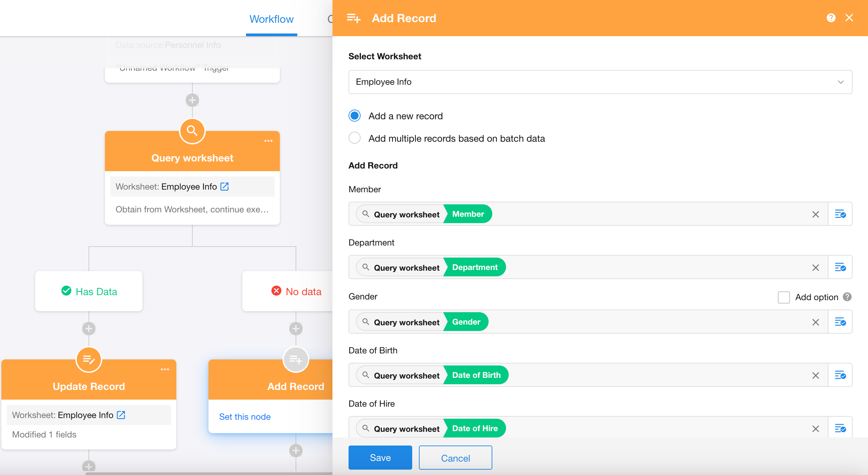Open field selector icon for Date of Birth
The height and width of the screenshot is (475, 868).
(x=840, y=375)
